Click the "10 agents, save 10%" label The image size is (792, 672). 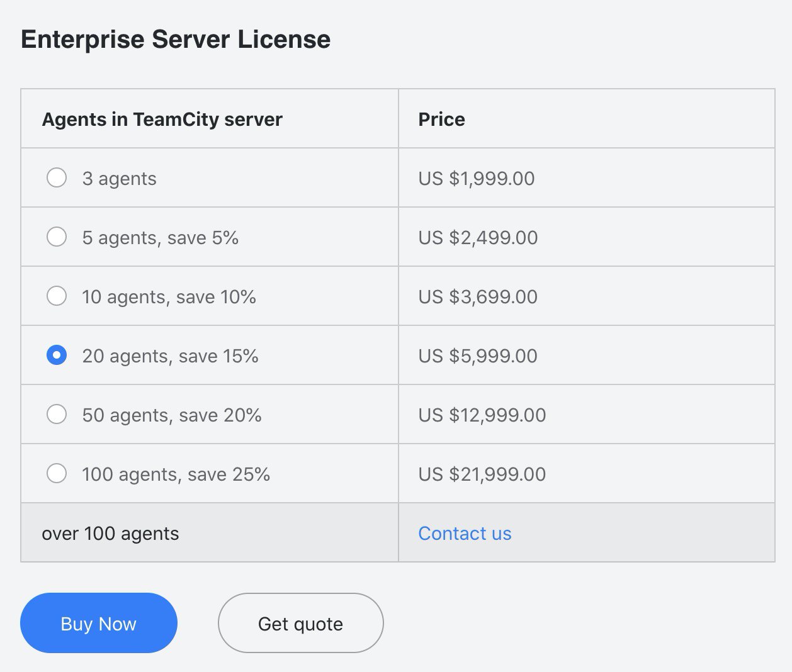point(169,297)
